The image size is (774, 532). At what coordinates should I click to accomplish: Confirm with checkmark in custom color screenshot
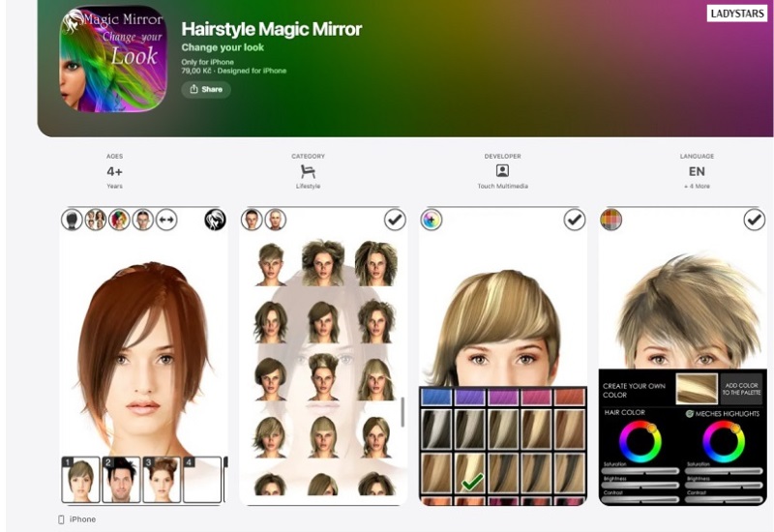coord(755,220)
